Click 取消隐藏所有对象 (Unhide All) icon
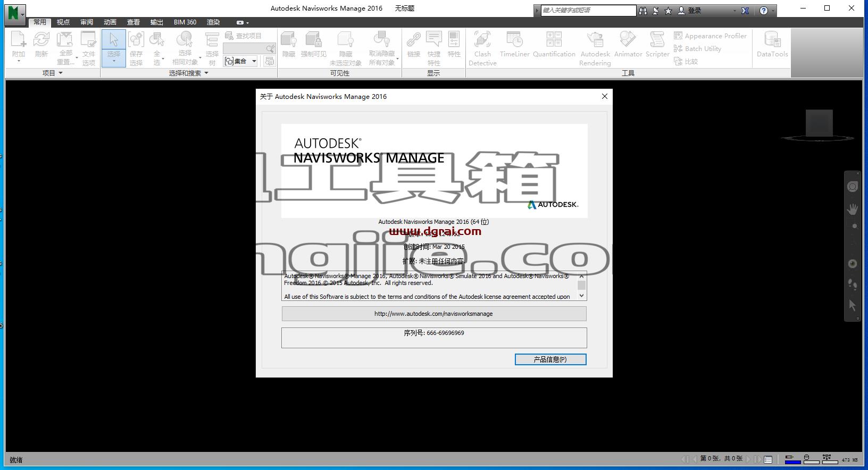The image size is (868, 470). click(382, 40)
